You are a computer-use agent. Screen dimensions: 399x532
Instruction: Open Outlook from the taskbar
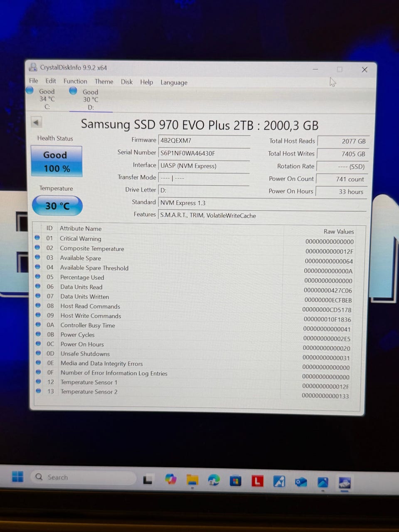tap(301, 482)
